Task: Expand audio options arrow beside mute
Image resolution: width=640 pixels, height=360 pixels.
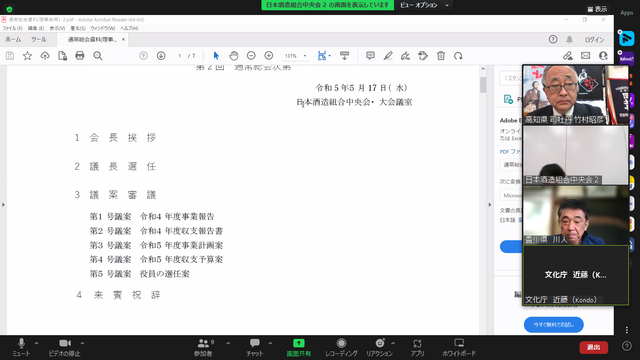Action: coord(36,343)
